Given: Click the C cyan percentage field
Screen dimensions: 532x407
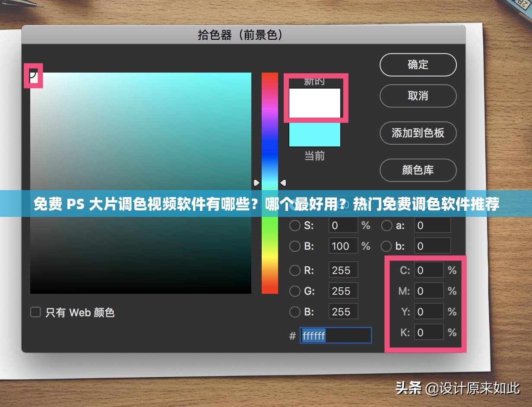Looking at the screenshot, I should click(429, 270).
